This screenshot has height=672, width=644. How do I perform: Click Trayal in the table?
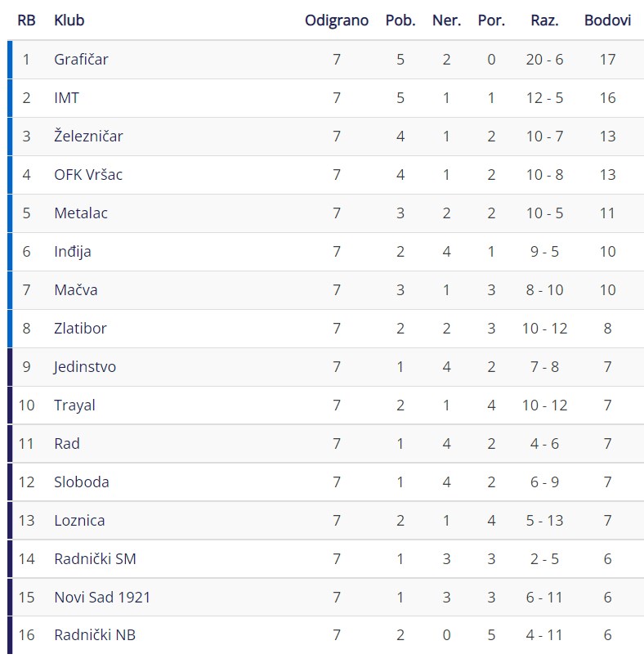point(74,405)
